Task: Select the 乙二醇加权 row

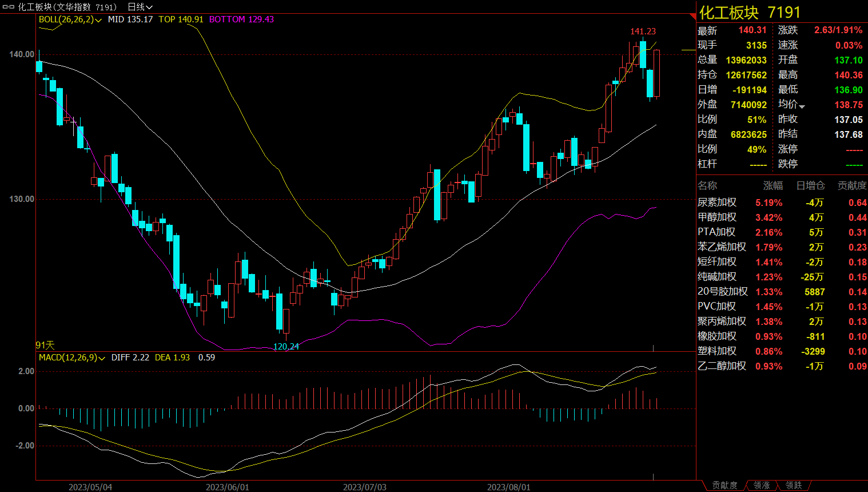Action: (782, 366)
